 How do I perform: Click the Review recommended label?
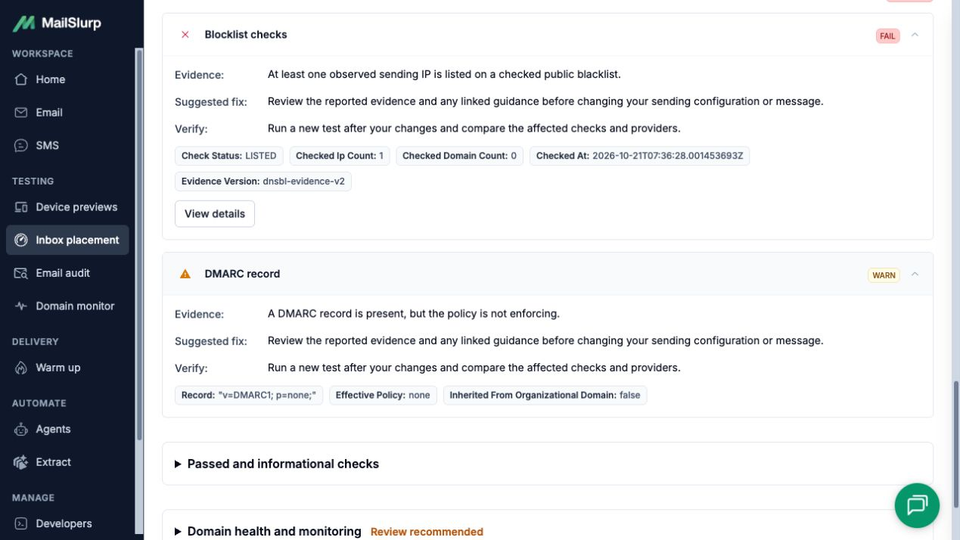click(427, 531)
